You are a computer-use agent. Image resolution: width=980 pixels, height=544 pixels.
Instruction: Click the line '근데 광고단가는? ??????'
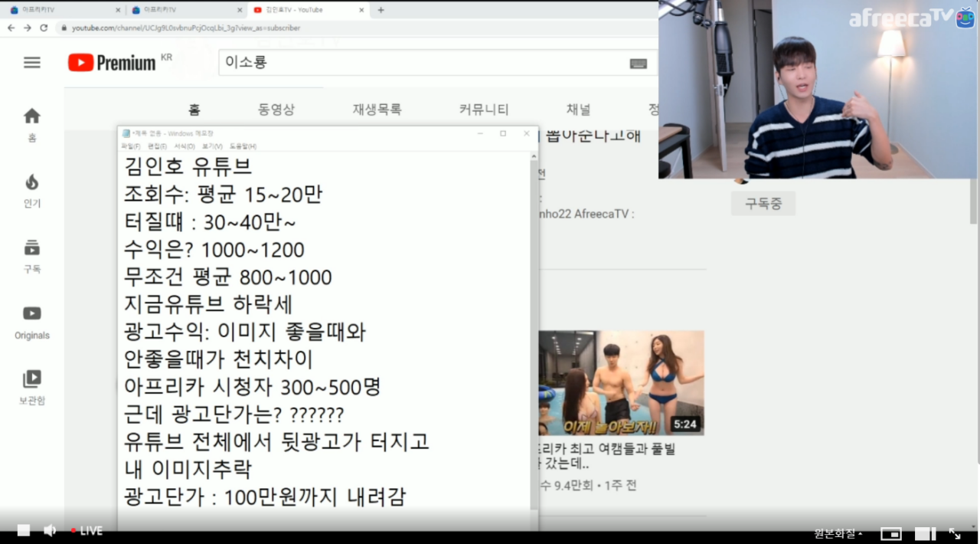(x=234, y=415)
